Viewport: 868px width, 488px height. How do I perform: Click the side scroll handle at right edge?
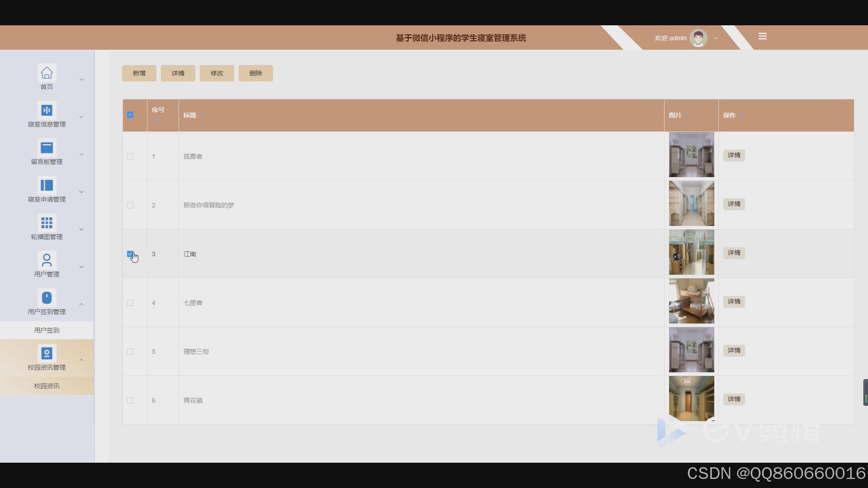click(x=865, y=392)
